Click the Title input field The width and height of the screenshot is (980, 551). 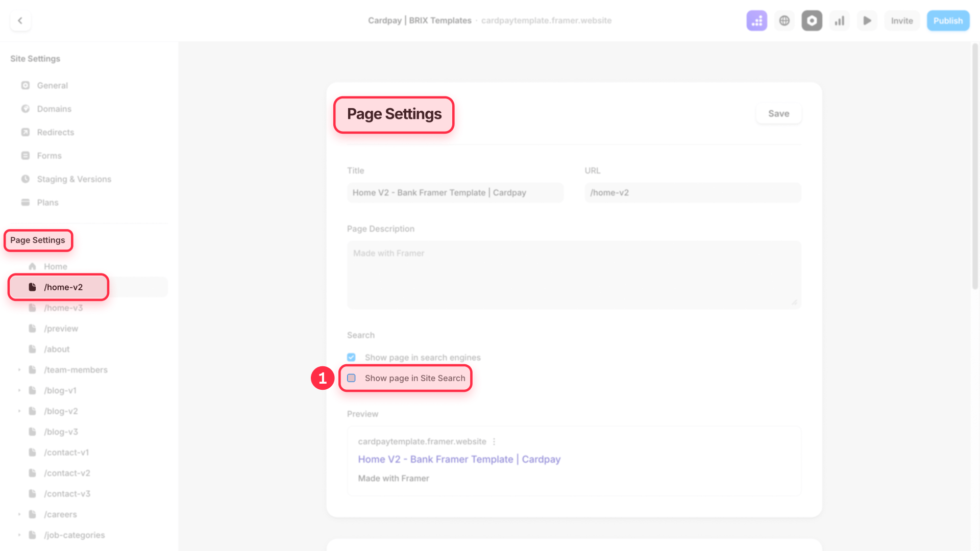455,192
